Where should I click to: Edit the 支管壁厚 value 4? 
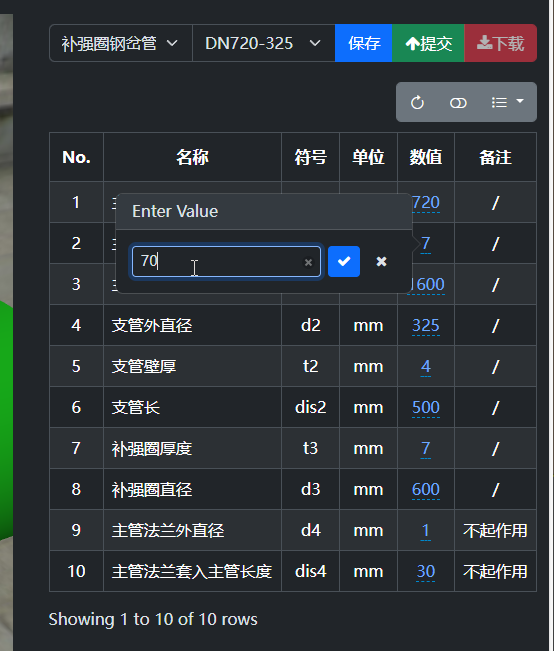pyautogui.click(x=426, y=367)
